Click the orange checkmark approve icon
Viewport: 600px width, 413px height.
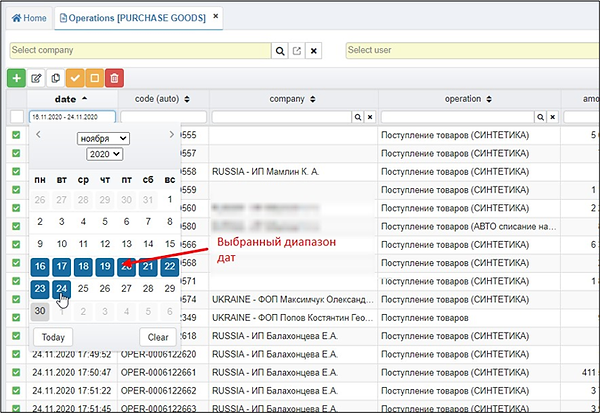pos(75,78)
